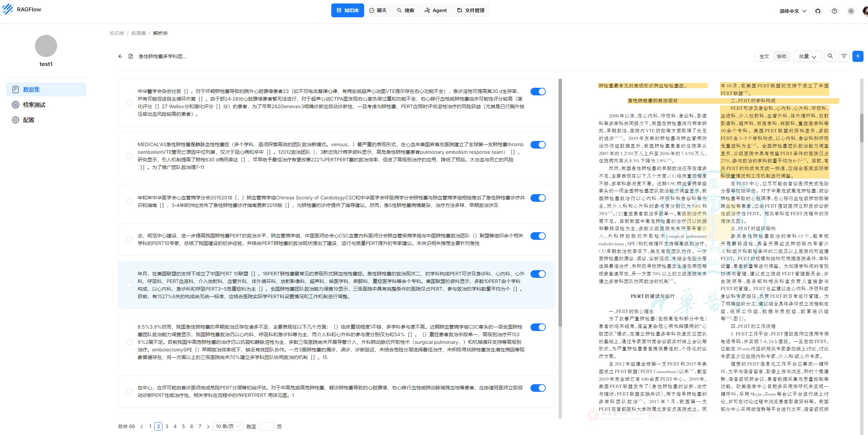Screen dimensions: 868x435
Task: Go to page 7
Action: point(200,426)
